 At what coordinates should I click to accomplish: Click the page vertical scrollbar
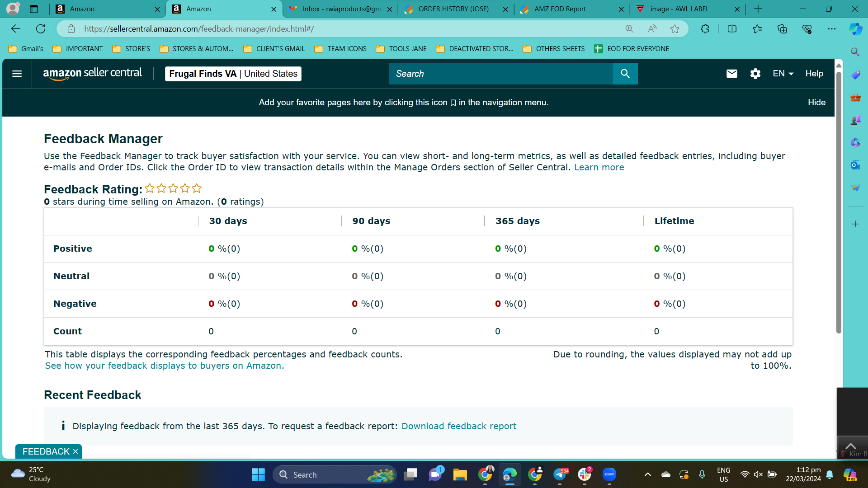tap(839, 203)
